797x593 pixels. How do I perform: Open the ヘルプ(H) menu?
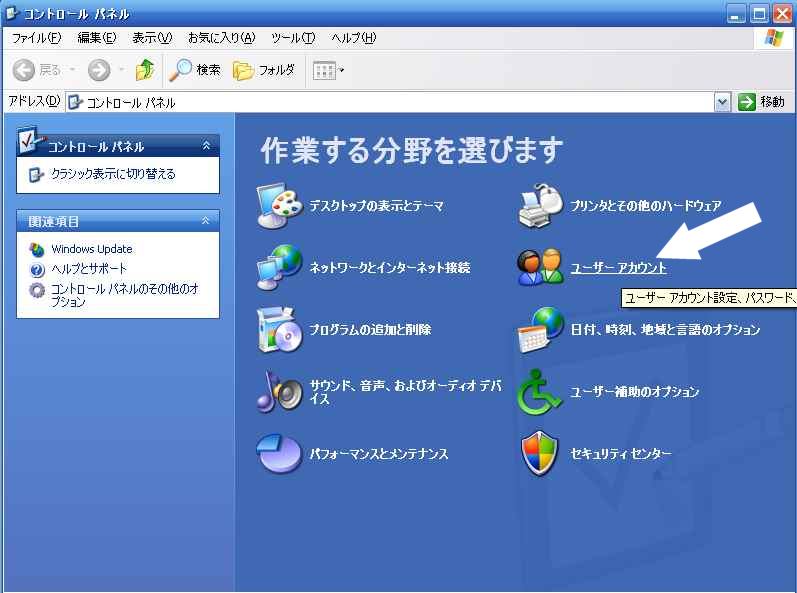tap(353, 38)
